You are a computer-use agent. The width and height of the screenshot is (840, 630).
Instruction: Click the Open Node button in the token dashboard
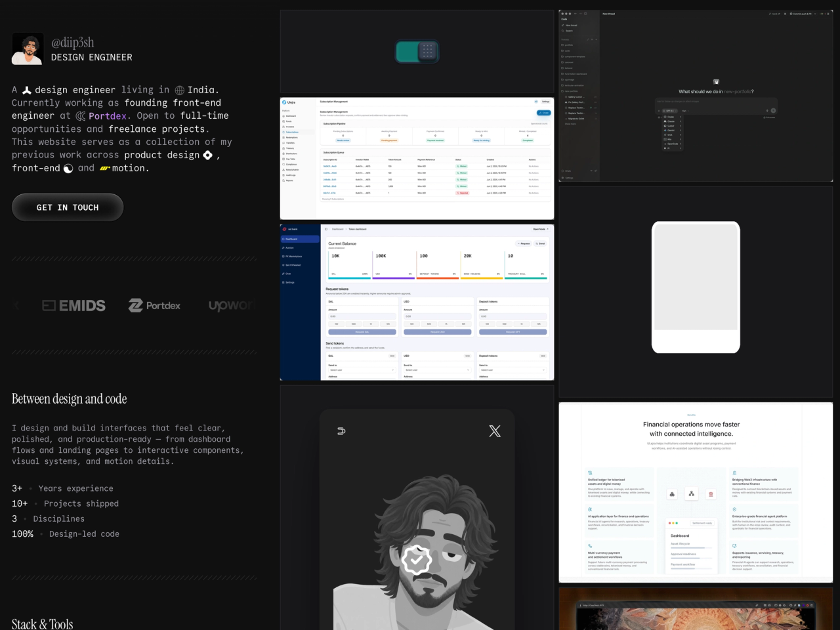540,229
